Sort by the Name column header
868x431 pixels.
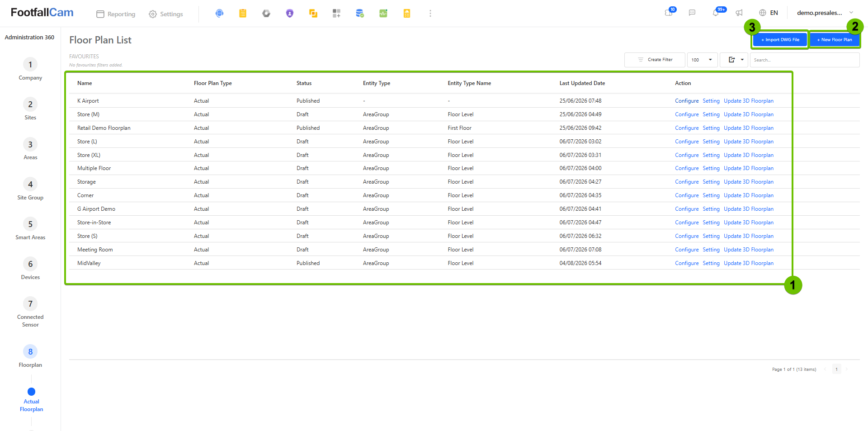[85, 83]
